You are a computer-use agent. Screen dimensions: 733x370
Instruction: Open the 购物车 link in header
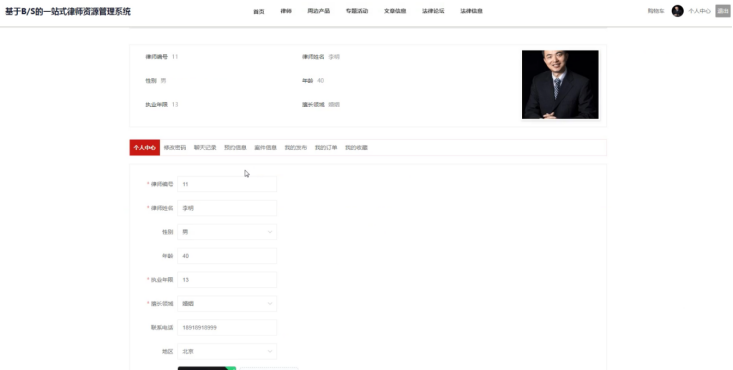pos(656,11)
